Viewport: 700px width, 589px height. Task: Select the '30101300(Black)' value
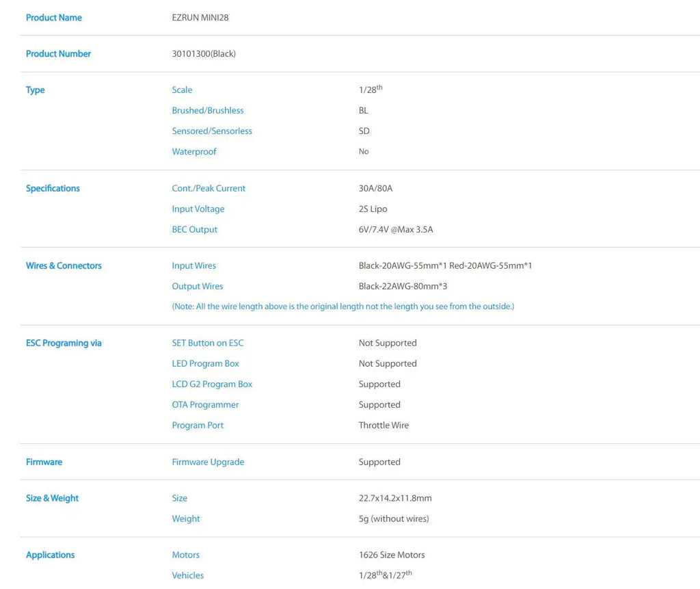204,53
